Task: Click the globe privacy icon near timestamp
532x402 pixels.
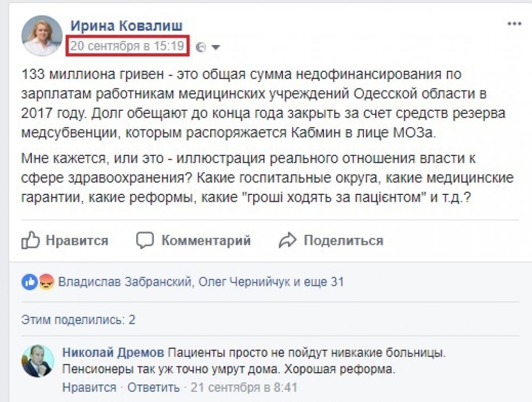Action: click(x=201, y=47)
